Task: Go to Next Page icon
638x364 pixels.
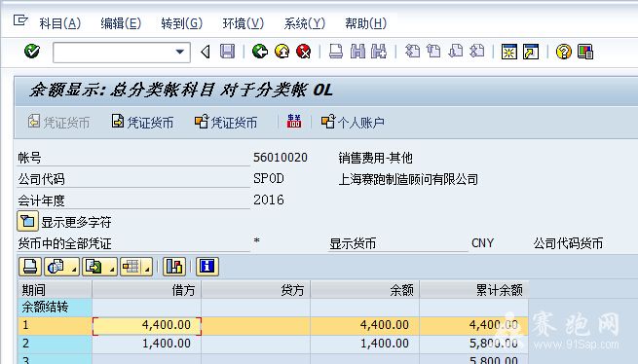Action: [455, 52]
